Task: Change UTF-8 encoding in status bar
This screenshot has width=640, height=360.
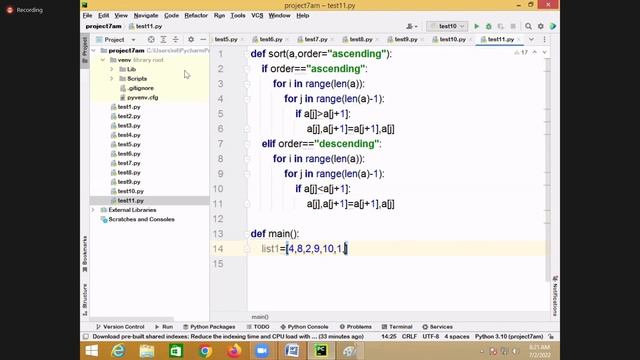Action: (431, 337)
